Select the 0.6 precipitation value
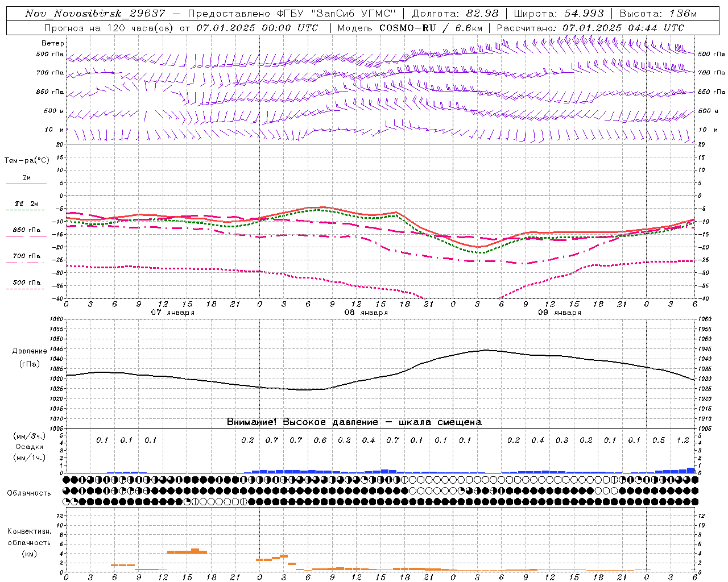The height and width of the screenshot is (582, 728). 320,440
